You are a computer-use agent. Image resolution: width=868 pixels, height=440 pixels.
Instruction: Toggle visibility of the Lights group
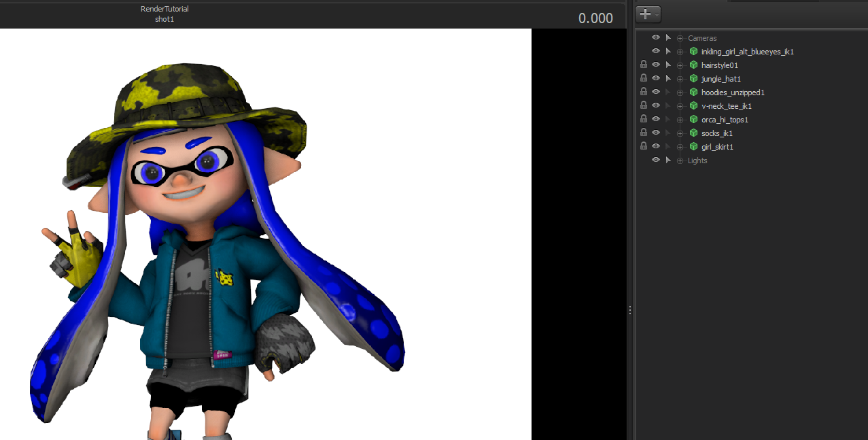click(x=656, y=160)
